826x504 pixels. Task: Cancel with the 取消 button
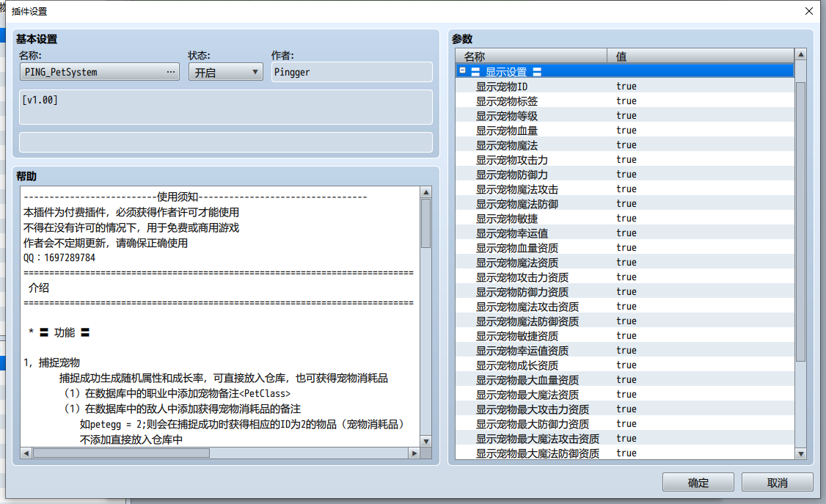click(x=777, y=483)
